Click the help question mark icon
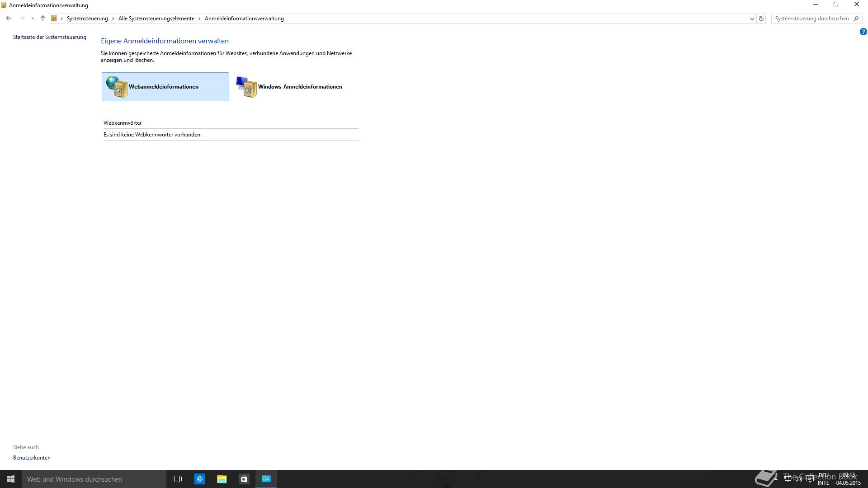This screenshot has height=488, width=868. pos(863,32)
